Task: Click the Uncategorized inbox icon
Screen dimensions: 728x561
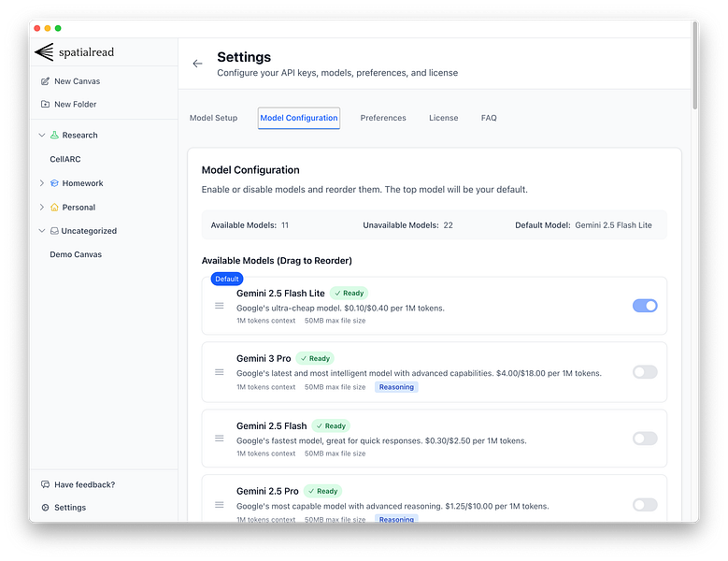Action: coord(54,231)
